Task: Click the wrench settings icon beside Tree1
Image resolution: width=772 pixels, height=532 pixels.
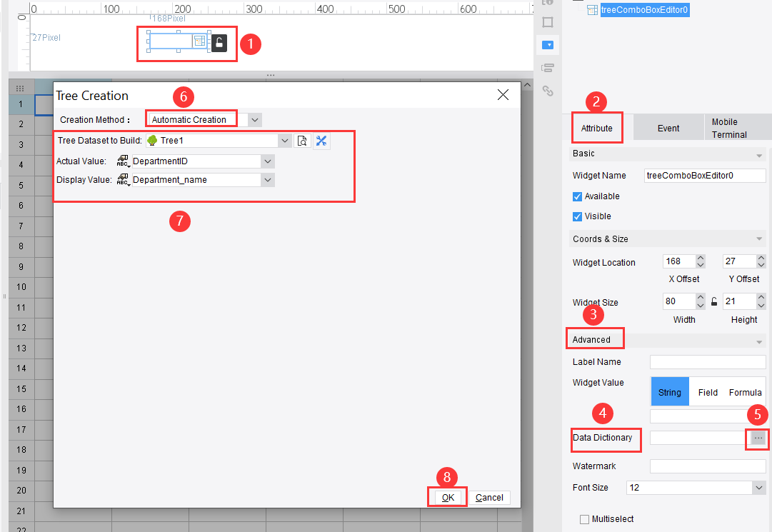Action: 321,140
